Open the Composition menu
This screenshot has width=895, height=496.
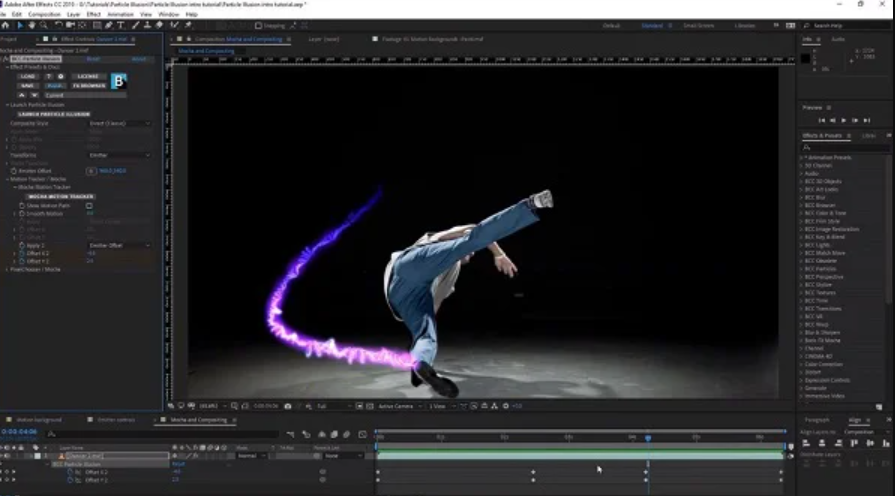44,14
